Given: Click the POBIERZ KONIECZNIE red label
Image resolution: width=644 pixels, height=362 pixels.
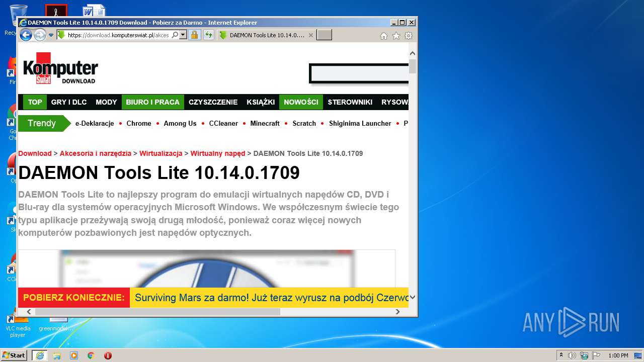Looking at the screenshot, I should 74,298.
